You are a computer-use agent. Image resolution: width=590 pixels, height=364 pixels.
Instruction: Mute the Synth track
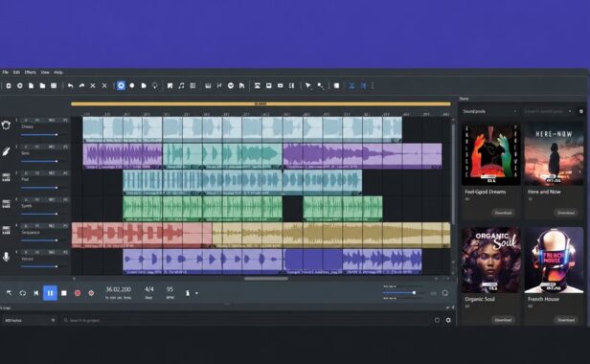(x=37, y=199)
